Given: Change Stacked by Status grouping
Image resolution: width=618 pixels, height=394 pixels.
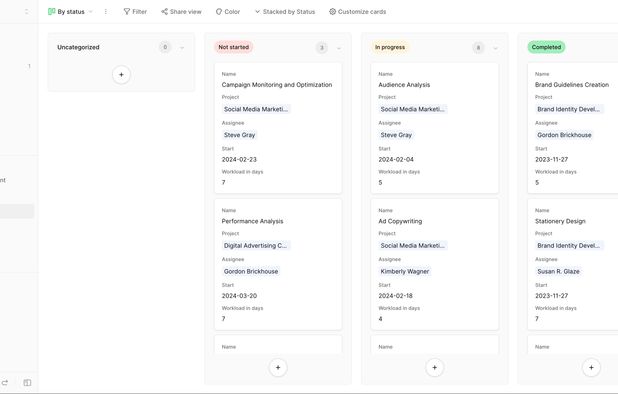Looking at the screenshot, I should click(x=285, y=12).
